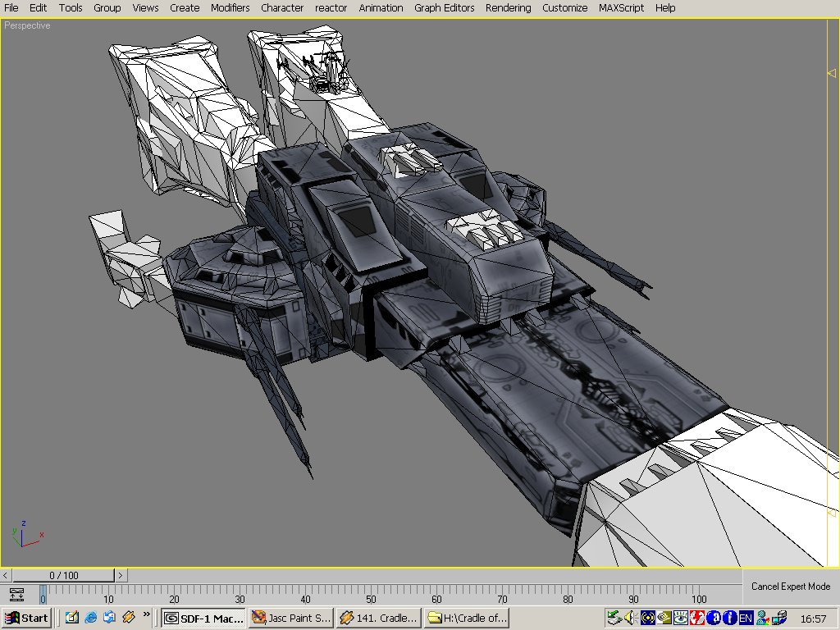Open the mini curve editor icon
This screenshot has width=840, height=630.
(x=16, y=594)
